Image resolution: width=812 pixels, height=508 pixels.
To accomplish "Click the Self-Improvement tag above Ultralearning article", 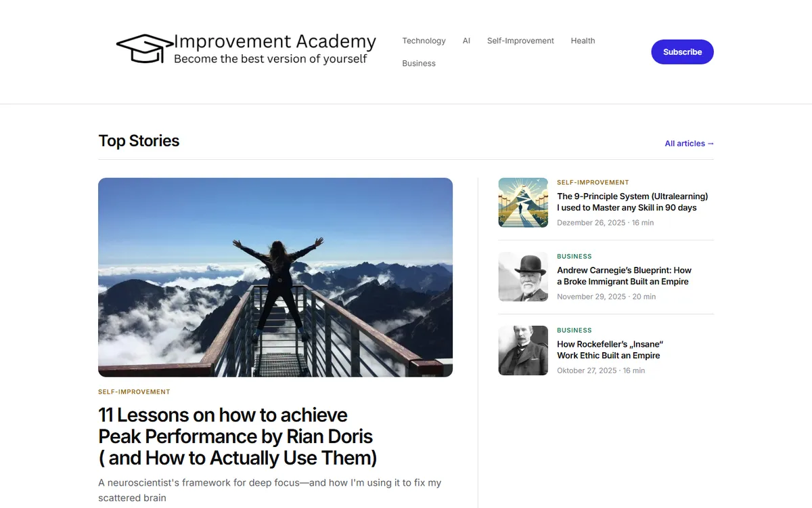I will click(593, 182).
